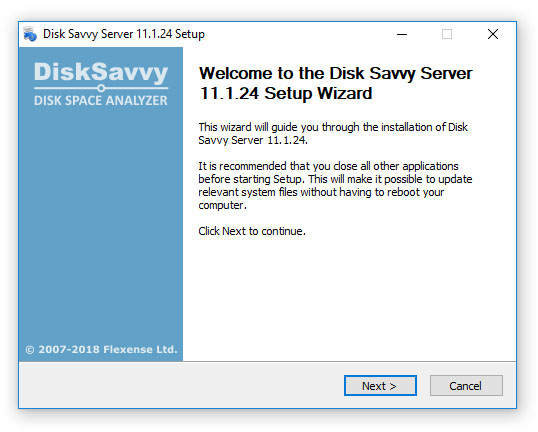Click the empty blue sidebar area
Screen dimensions: 538x432
101,223
